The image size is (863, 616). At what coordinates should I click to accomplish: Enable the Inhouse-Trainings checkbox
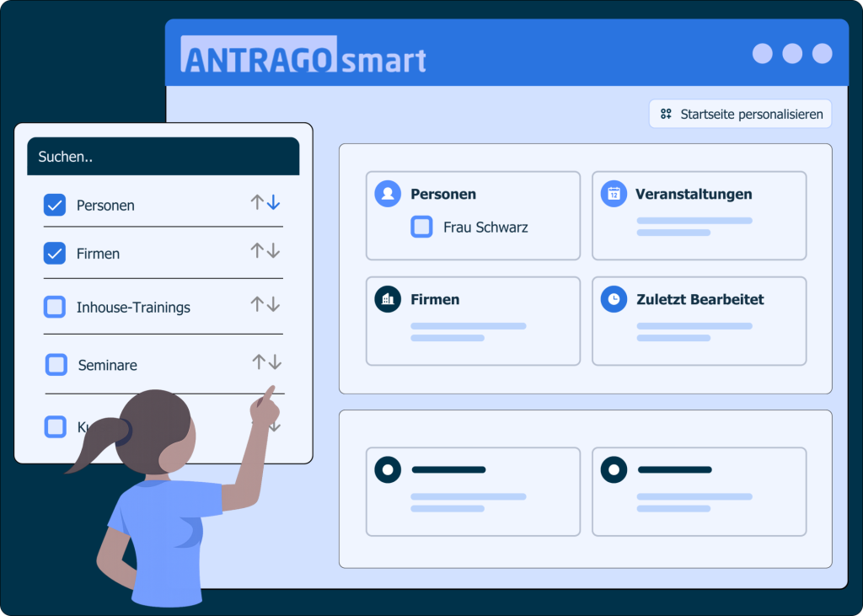tap(55, 307)
